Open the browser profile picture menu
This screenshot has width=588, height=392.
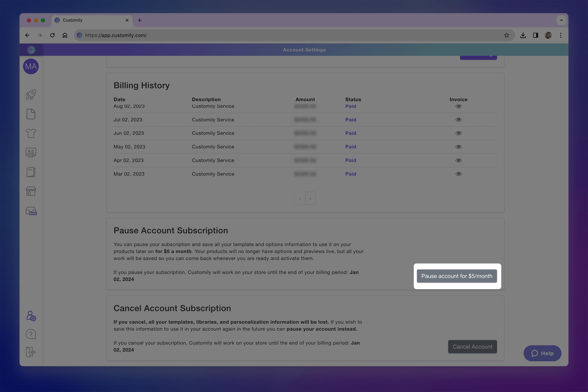tap(548, 35)
